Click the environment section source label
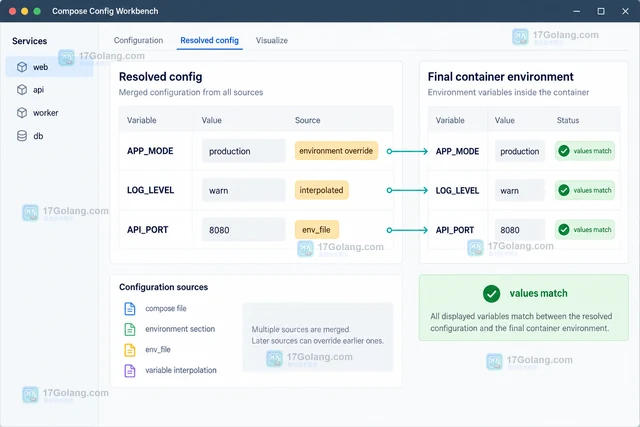 point(180,329)
